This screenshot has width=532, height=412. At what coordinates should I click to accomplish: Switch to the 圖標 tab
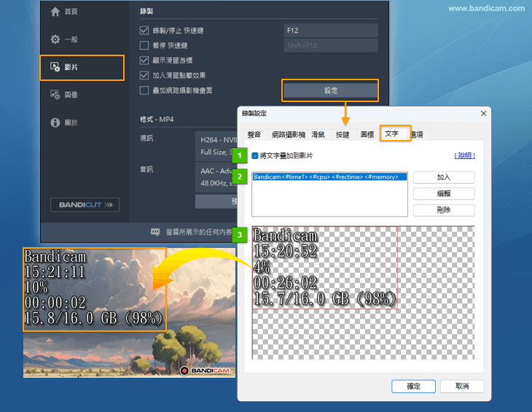pyautogui.click(x=367, y=135)
